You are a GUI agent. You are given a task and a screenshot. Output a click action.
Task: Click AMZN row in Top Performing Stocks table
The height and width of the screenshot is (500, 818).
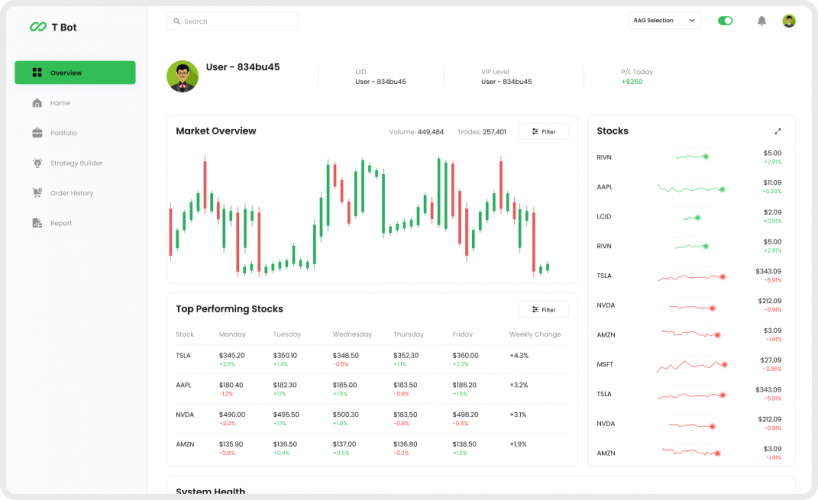click(372, 448)
